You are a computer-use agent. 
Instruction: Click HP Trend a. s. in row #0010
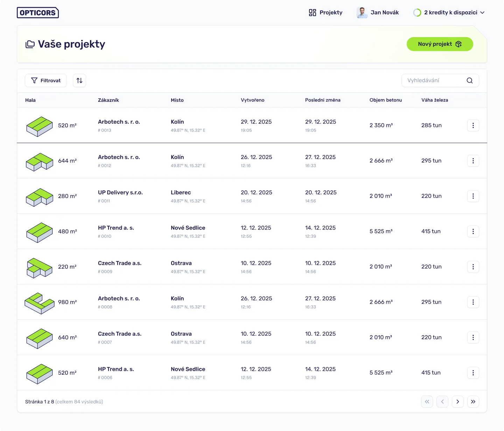(116, 228)
